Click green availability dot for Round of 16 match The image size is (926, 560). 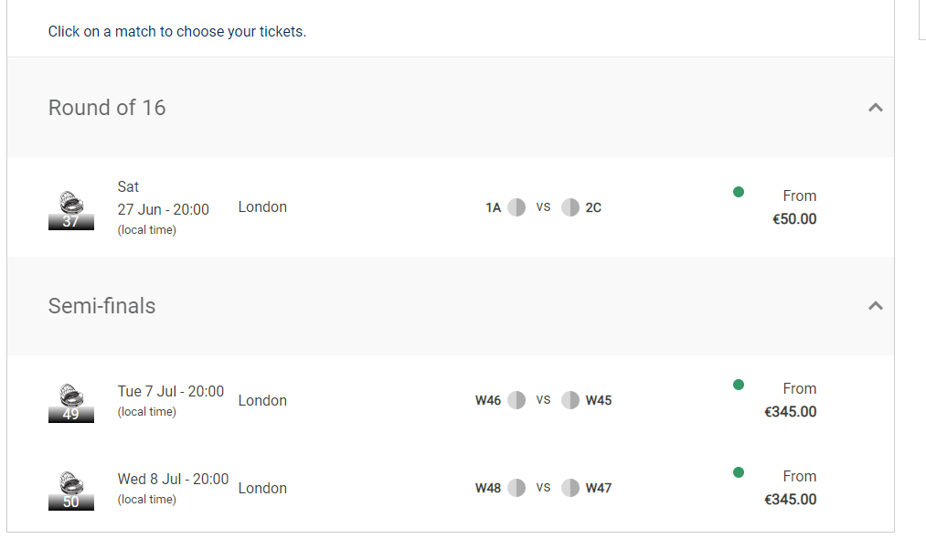(739, 192)
